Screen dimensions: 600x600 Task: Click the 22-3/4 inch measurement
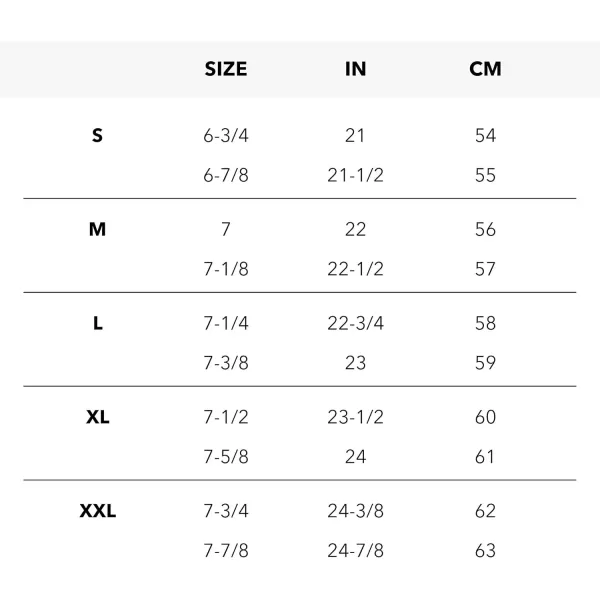point(355,323)
